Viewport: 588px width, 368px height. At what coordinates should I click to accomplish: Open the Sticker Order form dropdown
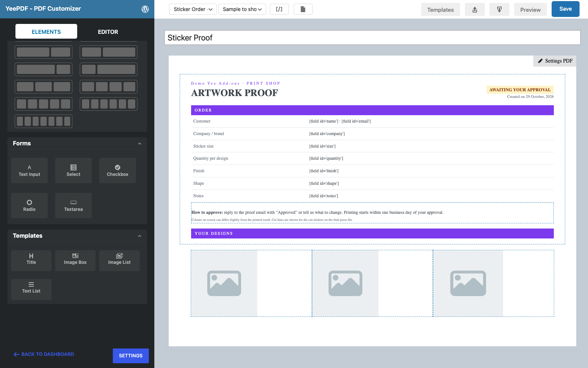193,9
